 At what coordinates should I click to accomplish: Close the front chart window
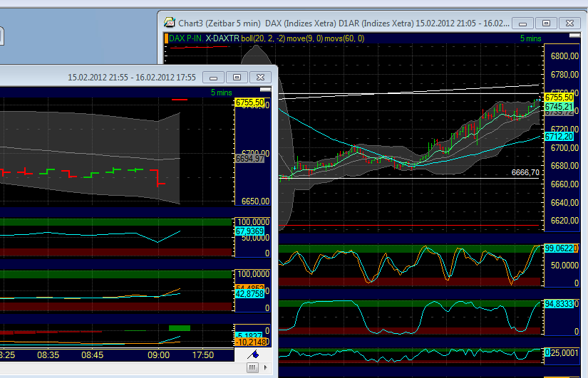tap(261, 77)
